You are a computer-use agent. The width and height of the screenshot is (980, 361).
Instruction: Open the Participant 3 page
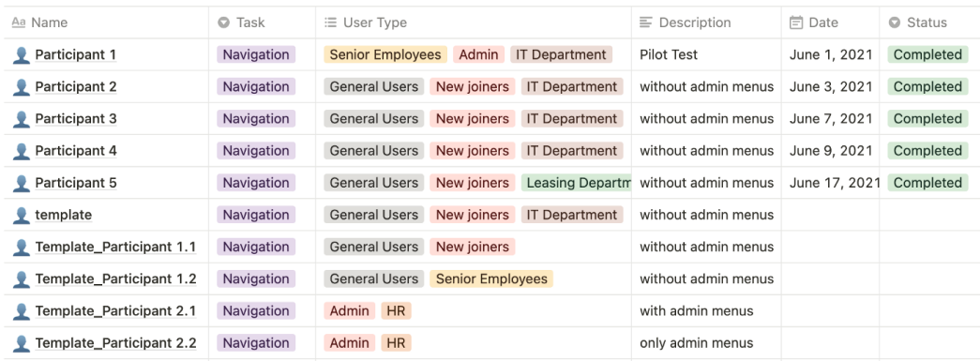pos(76,119)
